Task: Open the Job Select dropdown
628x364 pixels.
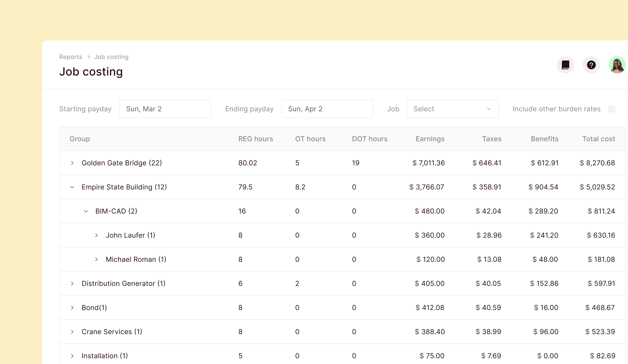Action: point(452,109)
